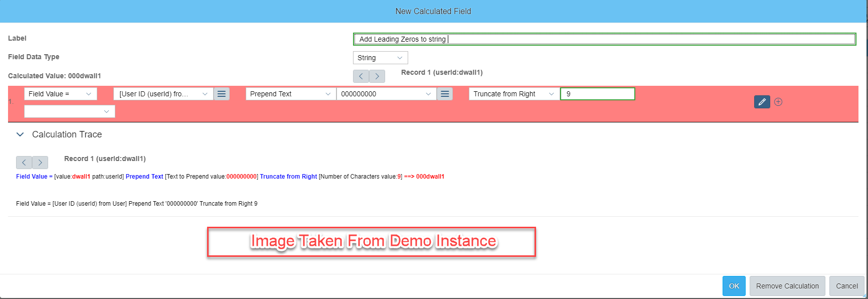Click the plain-text formula summary line
The height and width of the screenshot is (299, 868).
coord(137,204)
